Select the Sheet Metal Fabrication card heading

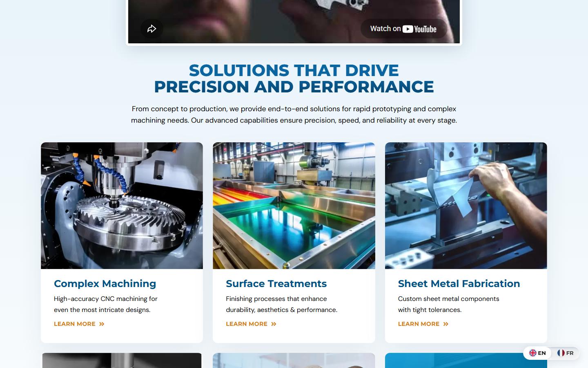pos(459,283)
